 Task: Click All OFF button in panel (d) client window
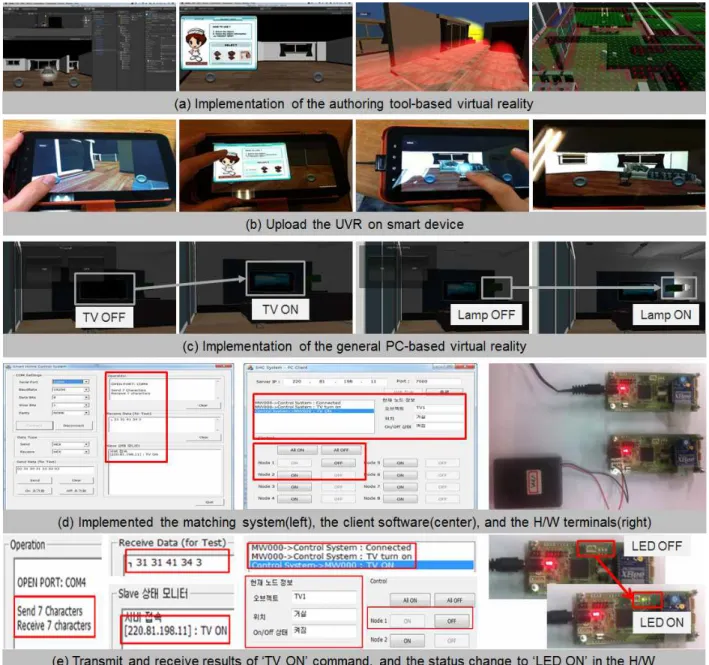coord(341,450)
